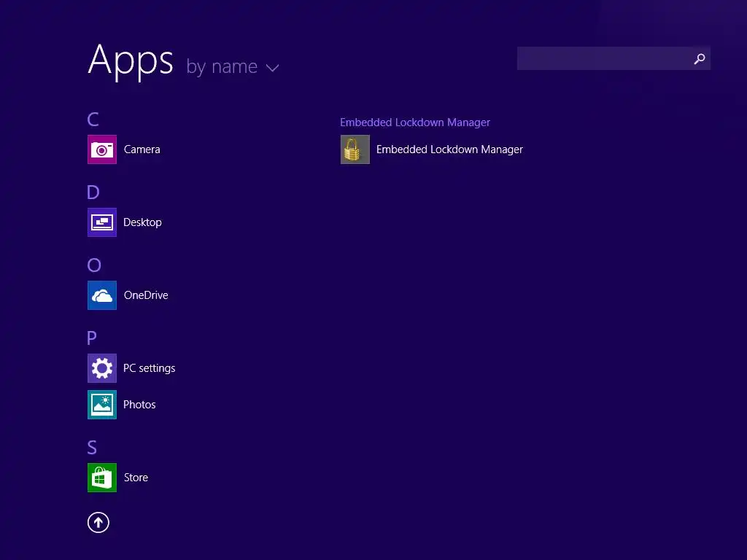Click the letter 'C' group header

pos(93,120)
